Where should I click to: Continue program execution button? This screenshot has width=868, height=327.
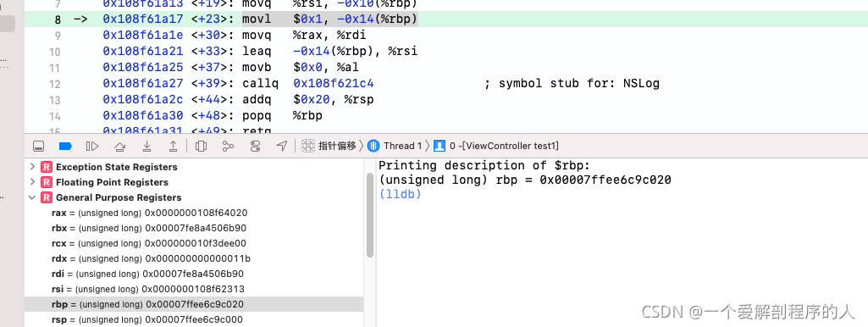pos(92,147)
